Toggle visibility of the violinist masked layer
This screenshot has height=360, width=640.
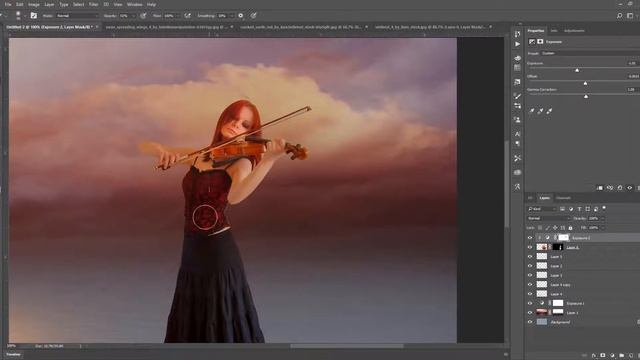(530, 247)
